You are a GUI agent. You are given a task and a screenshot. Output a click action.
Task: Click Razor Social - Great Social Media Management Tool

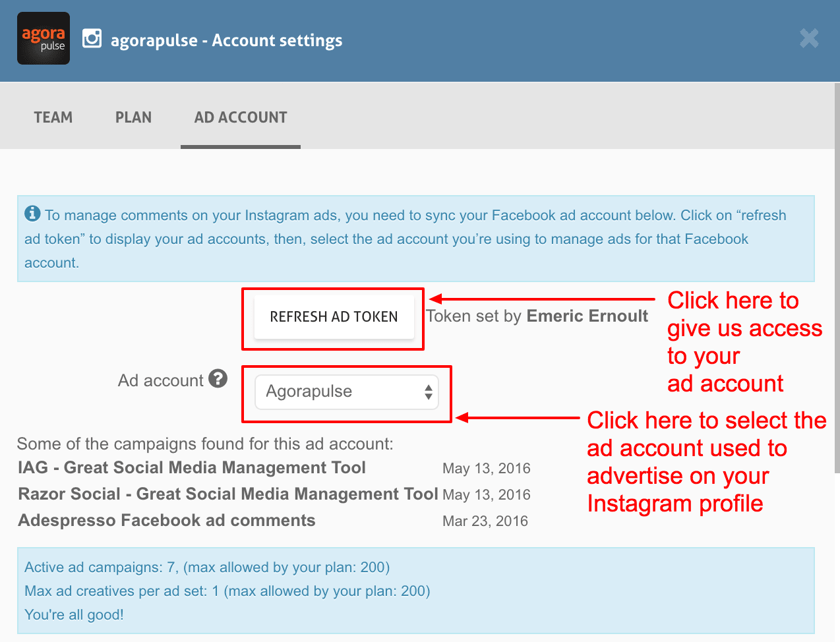[228, 494]
